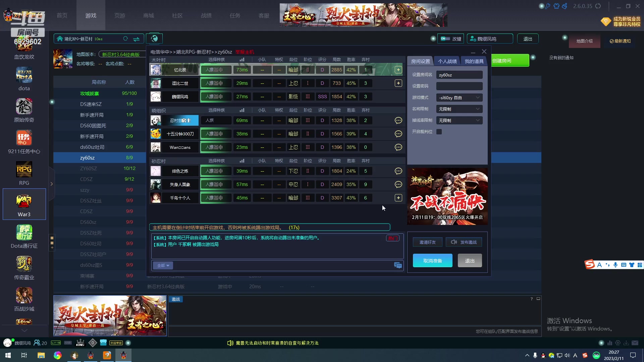Open the 不战不痛快 ad thumbnail
Viewport: 644px width, 362px height.
447,196
